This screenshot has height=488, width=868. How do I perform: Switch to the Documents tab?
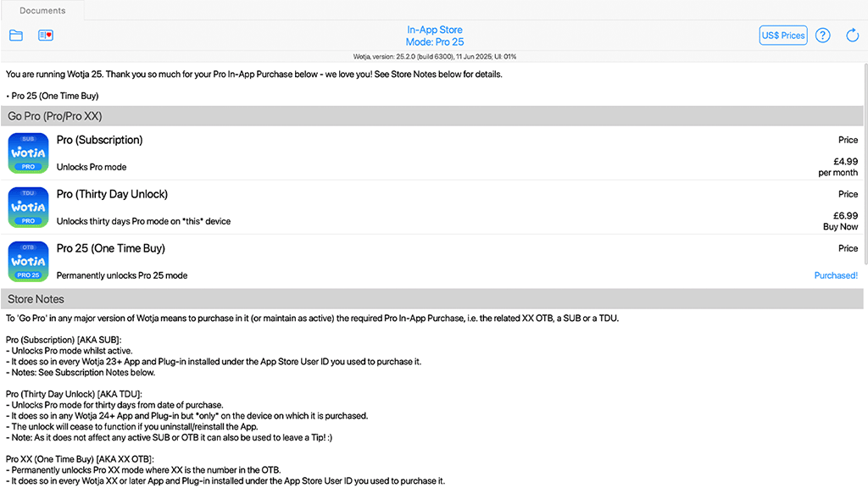click(42, 10)
